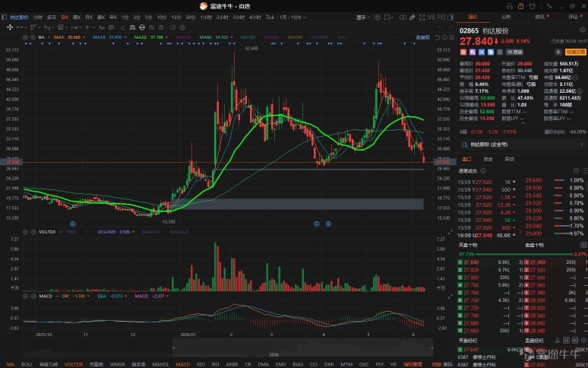Viewport: 588px width, 368px height.
Task: Click the headset customer service icon
Action: click(509, 6)
